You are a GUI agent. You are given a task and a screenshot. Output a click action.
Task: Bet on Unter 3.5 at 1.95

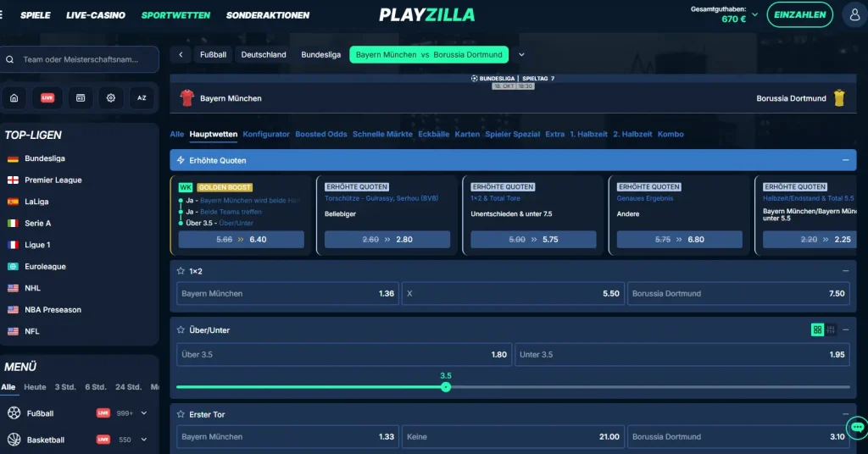(682, 354)
